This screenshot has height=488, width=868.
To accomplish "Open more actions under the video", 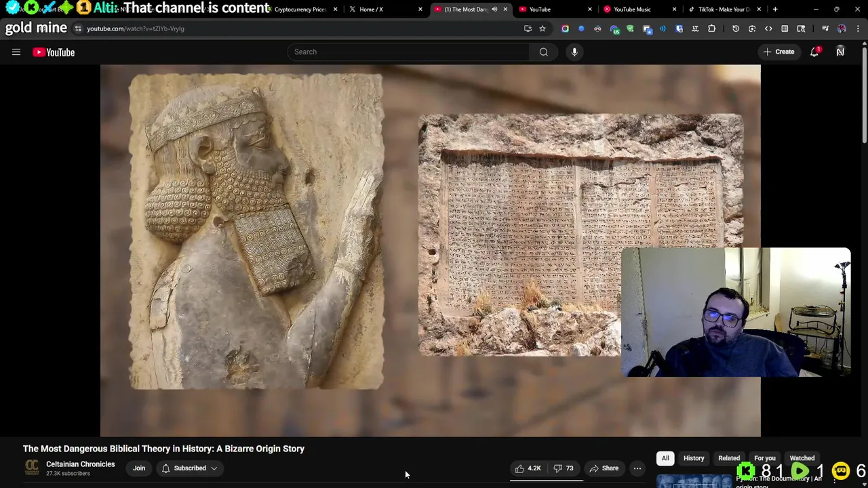I will pyautogui.click(x=637, y=468).
